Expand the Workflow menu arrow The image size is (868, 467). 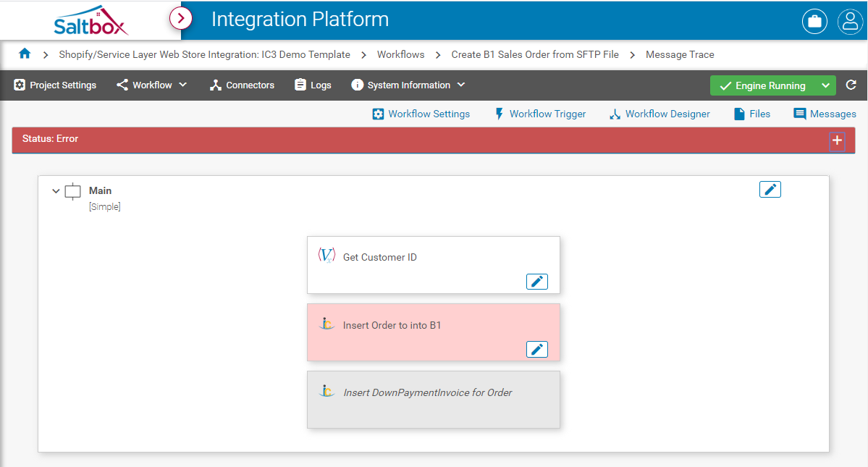tap(182, 85)
